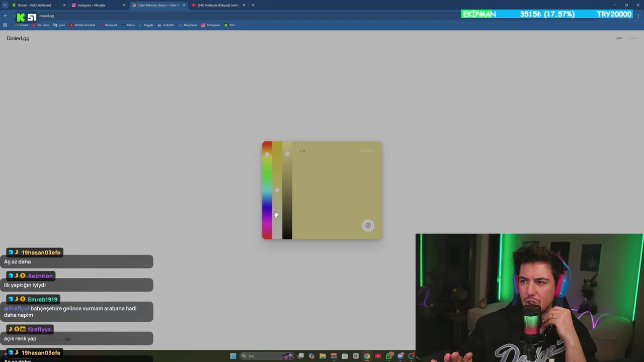Viewport: 644px width, 362px height.
Task: Open a new browser tab
Action: tap(253, 5)
